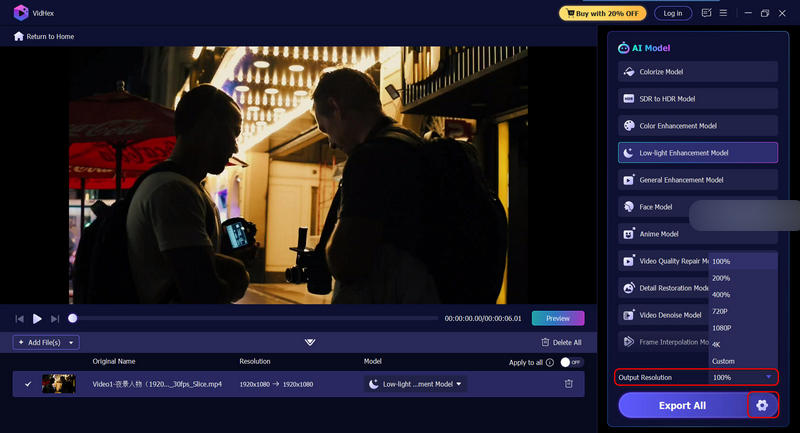Select the SDR to HDR Model
800x433 pixels.
[x=697, y=99]
